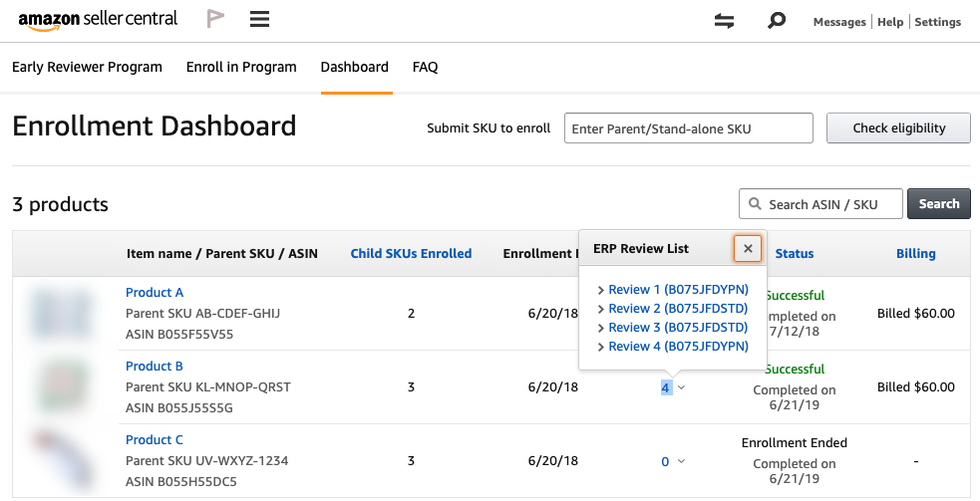Click Parent SKU AB-CDEF-GHIJ text

202,313
